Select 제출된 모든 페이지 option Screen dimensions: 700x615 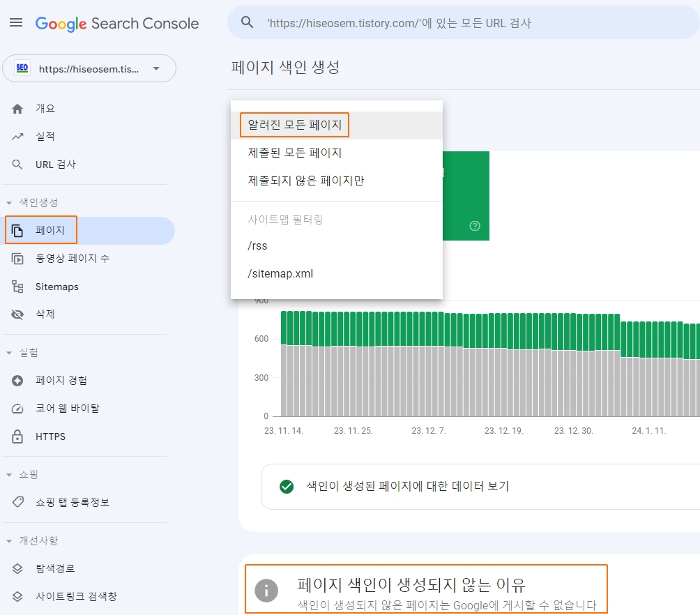click(x=295, y=153)
